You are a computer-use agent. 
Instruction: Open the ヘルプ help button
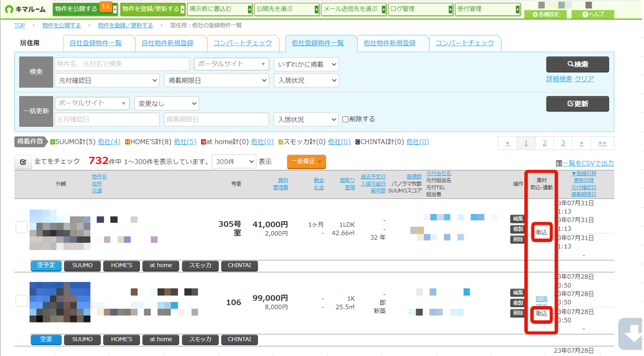pyautogui.click(x=593, y=14)
